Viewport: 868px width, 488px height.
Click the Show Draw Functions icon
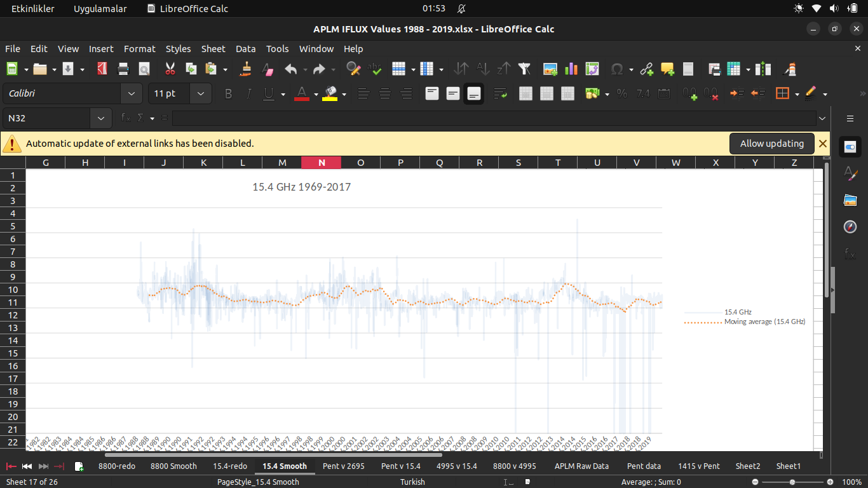click(790, 69)
